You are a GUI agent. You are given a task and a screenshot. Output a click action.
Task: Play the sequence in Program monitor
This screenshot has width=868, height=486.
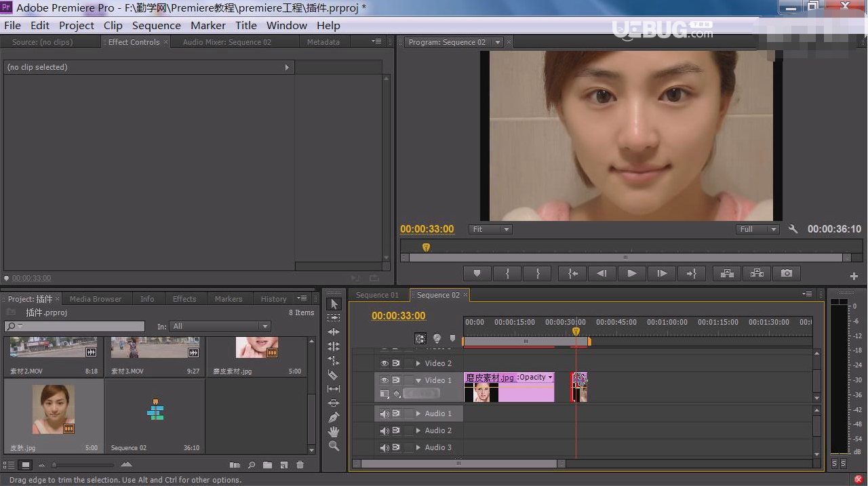coord(632,273)
